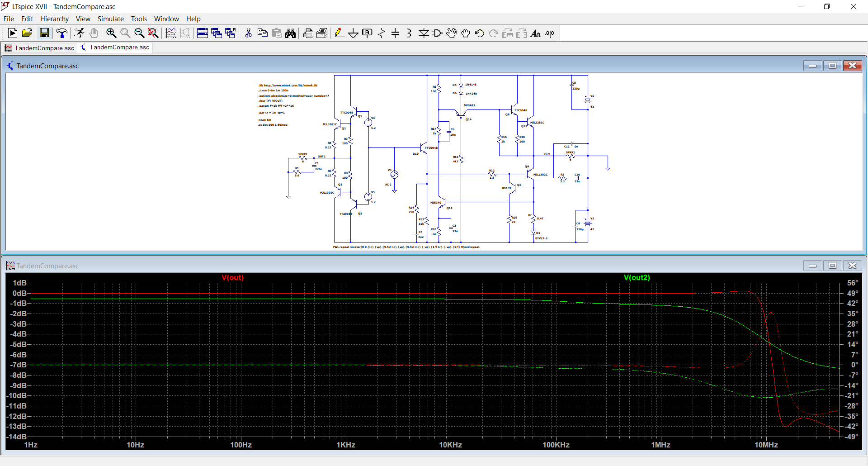Click the Undo arrow icon
Screen dimensions: 868x466
[480, 33]
